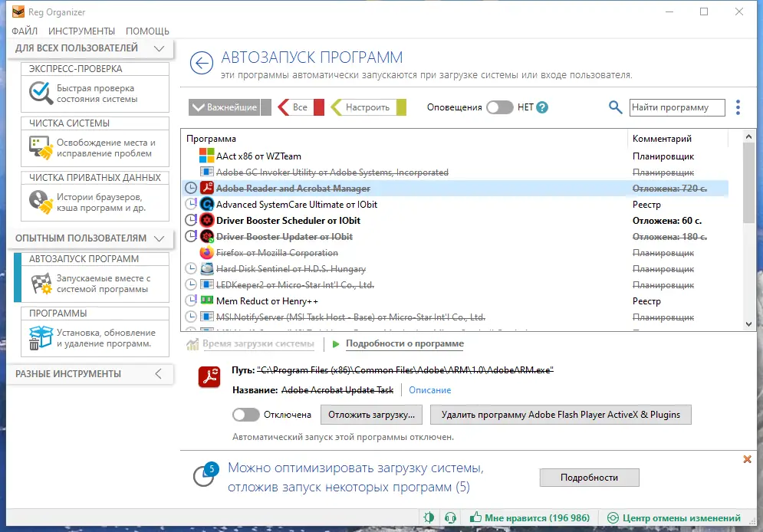Click the Driver Booster Scheduler red icon
763x532 pixels.
point(207,220)
